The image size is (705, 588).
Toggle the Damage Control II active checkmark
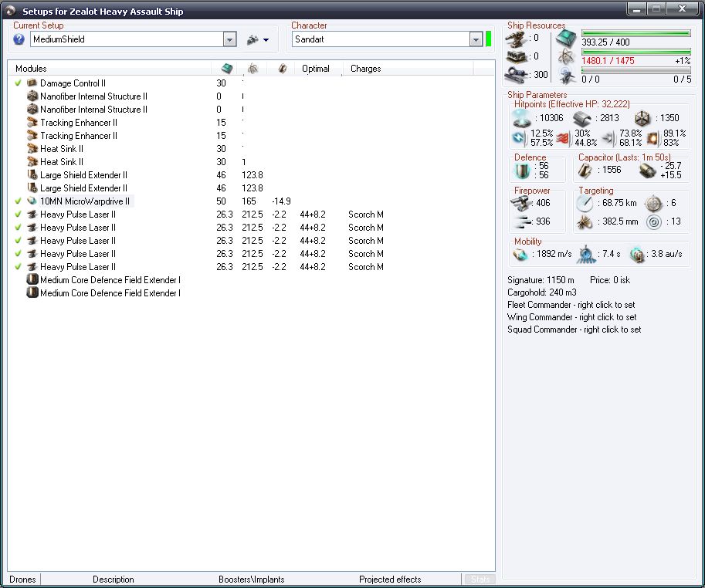click(18, 83)
